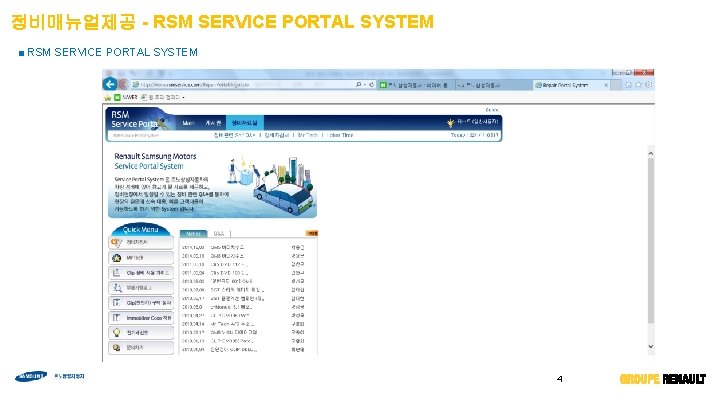Image resolution: width=720 pixels, height=405 pixels.
Task: Open the Clip guide Quick Menu button
Action: click(141, 273)
